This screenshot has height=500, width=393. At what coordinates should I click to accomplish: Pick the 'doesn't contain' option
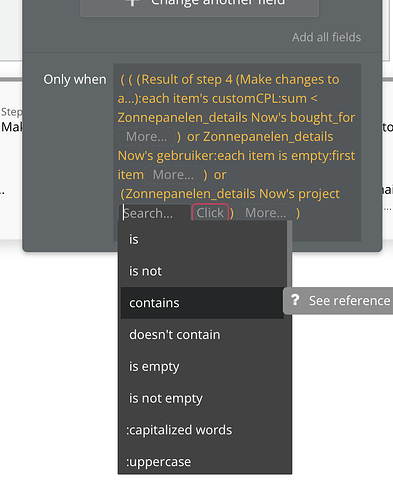coord(202,334)
